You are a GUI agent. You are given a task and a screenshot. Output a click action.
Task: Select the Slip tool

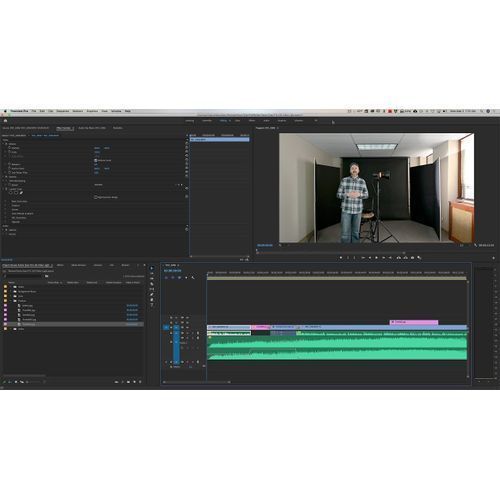[x=152, y=289]
